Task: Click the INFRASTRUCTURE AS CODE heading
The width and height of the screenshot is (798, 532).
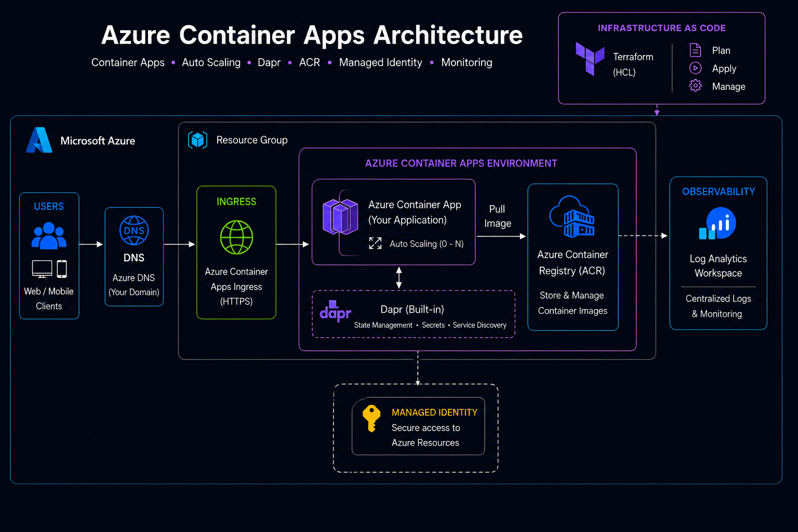Action: point(661,28)
